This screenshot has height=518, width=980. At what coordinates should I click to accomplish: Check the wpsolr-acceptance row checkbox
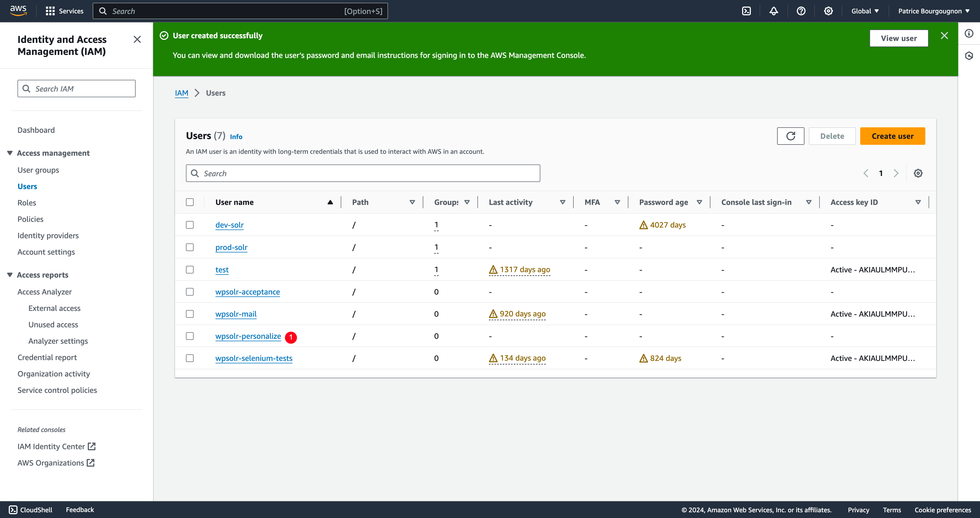click(x=190, y=292)
